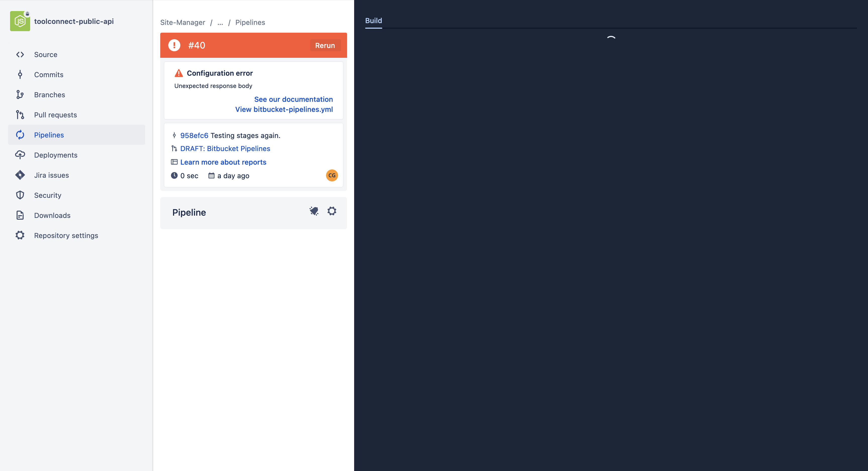Open Jira issues via the diamond icon
The height and width of the screenshot is (471, 868).
tap(20, 175)
